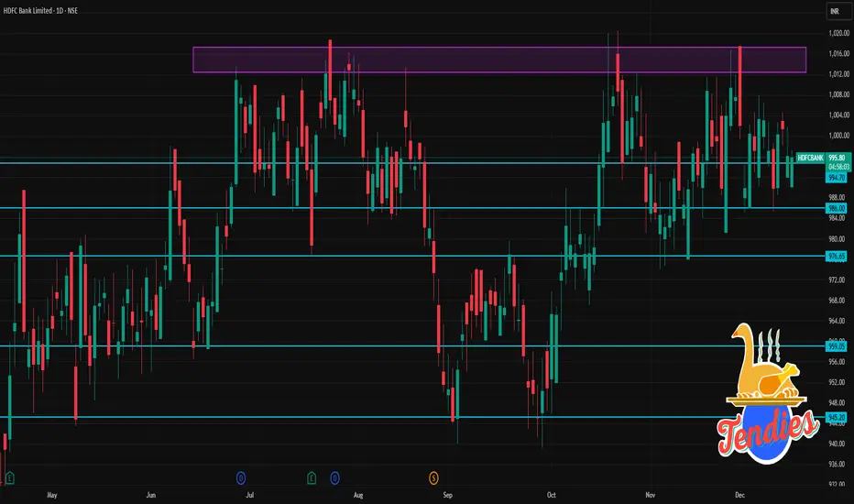
Task: Open the orange split marker before Sep
Action: [433, 478]
